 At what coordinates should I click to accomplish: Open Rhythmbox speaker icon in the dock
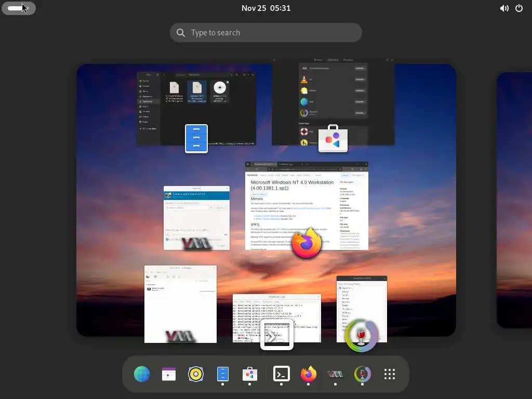click(x=196, y=374)
